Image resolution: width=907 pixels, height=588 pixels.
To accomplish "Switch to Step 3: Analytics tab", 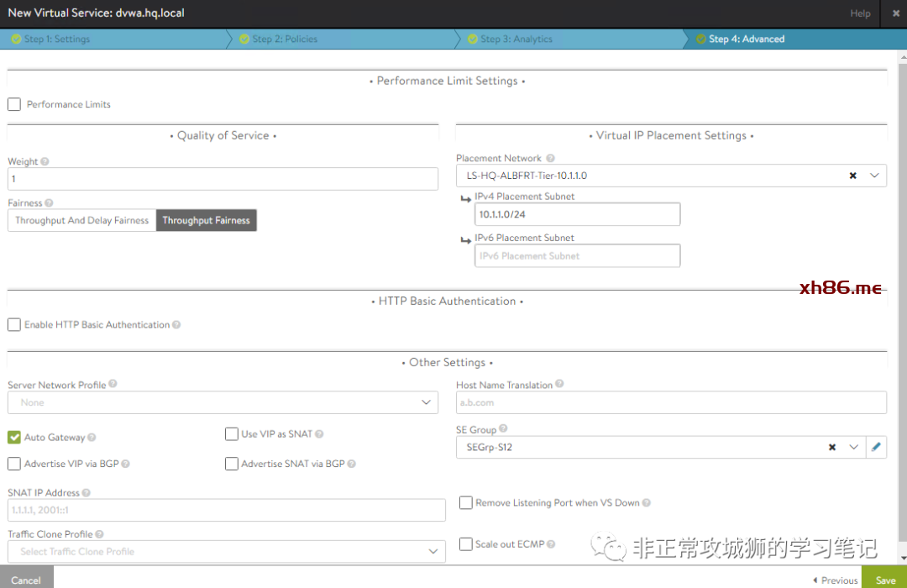I will point(516,39).
